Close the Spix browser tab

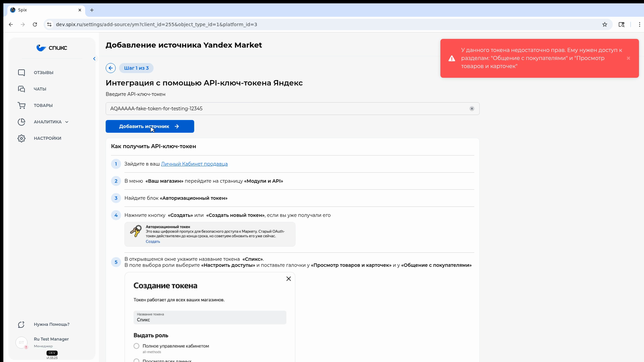tap(80, 10)
